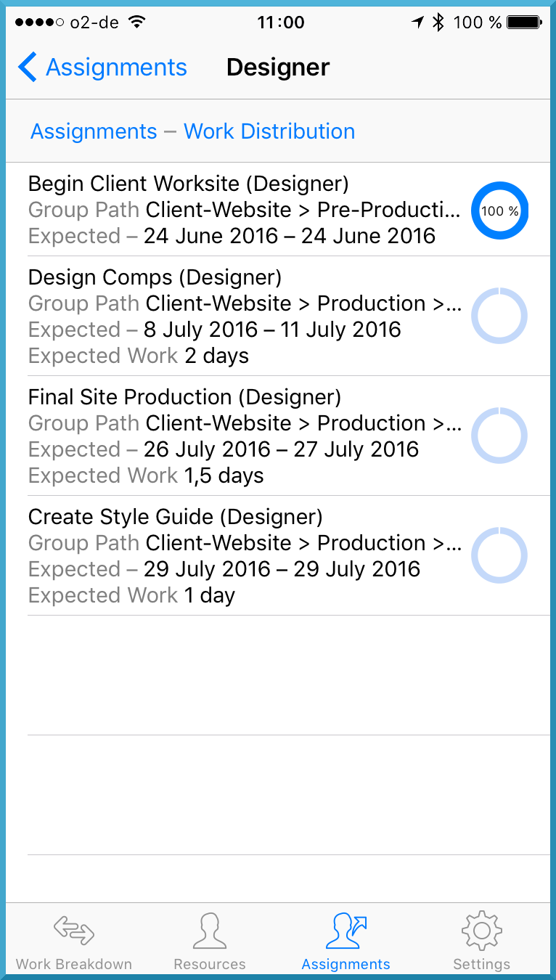Select the Assignments view link
This screenshot has width=556, height=980.
(94, 131)
